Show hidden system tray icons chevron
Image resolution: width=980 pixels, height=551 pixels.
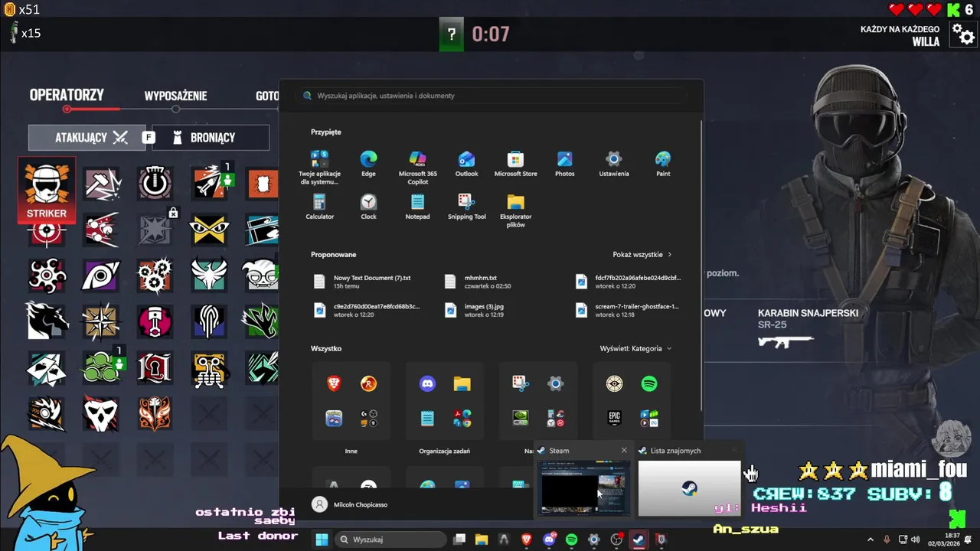870,540
